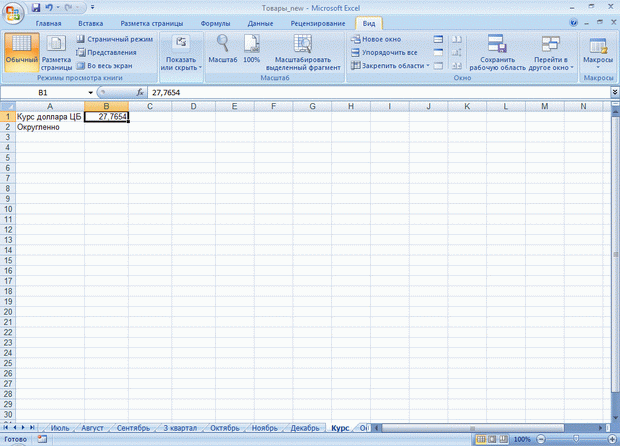Toggle Страничный режим view
This screenshot has height=446, width=620.
(x=115, y=39)
